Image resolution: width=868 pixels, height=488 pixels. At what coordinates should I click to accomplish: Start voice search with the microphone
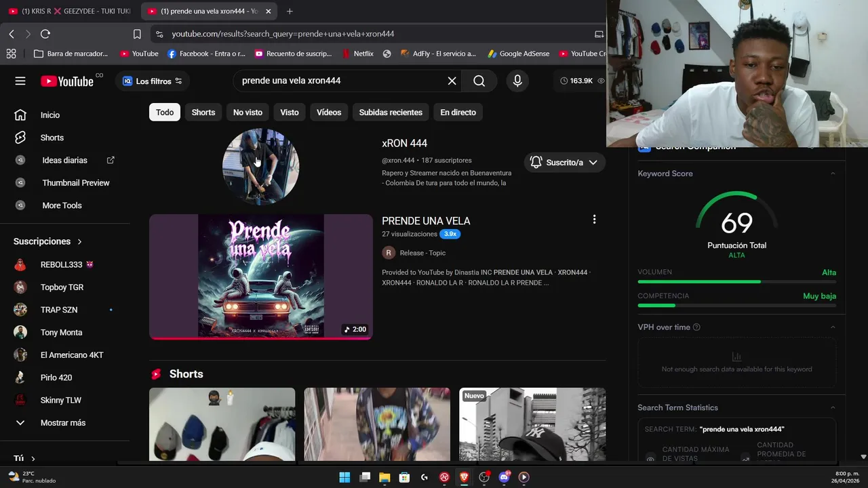point(517,81)
